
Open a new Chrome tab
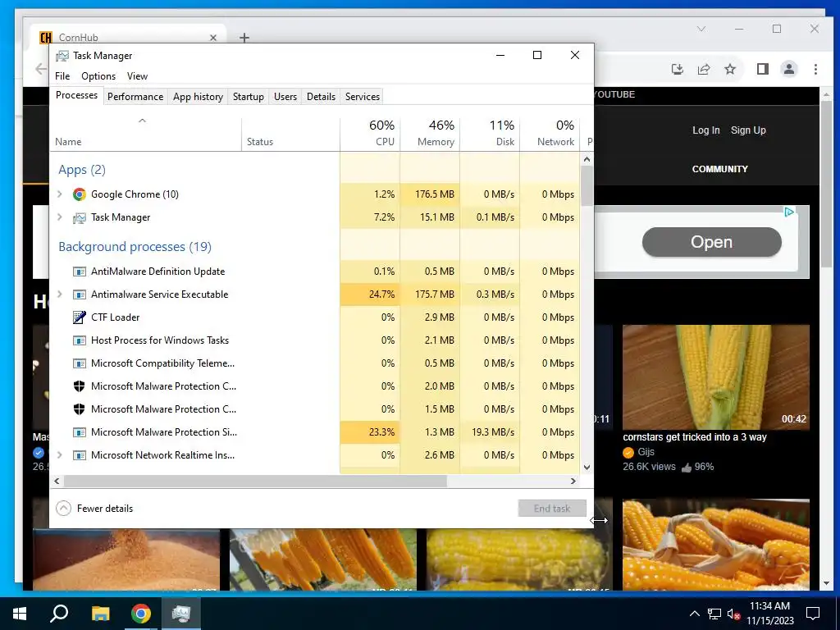click(244, 38)
